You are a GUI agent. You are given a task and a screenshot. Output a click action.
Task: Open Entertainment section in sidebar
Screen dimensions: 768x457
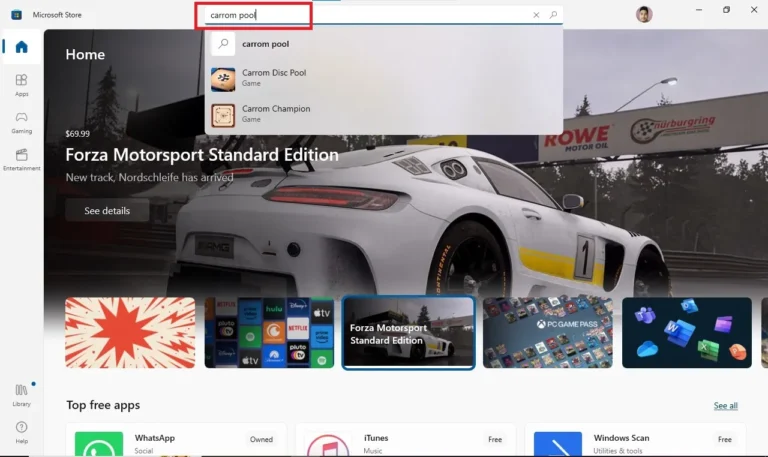pyautogui.click(x=21, y=159)
